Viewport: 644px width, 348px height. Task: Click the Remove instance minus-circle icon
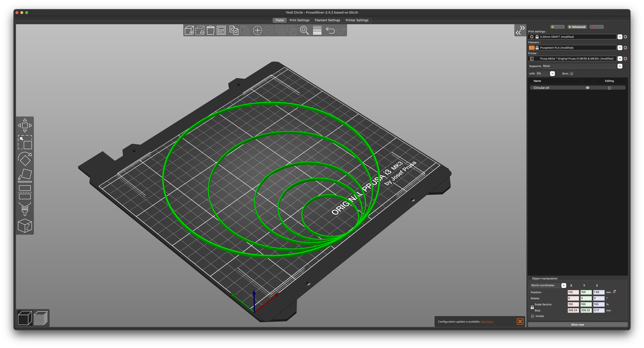268,31
